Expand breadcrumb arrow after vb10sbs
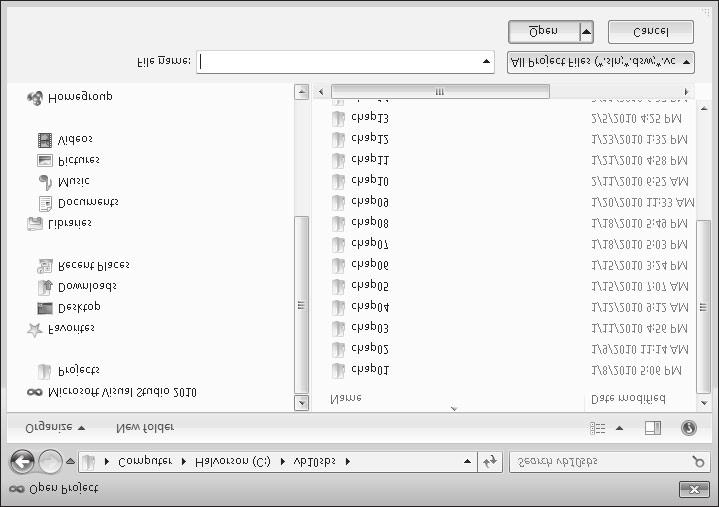Screen dimensions: 719x507 click(348, 462)
